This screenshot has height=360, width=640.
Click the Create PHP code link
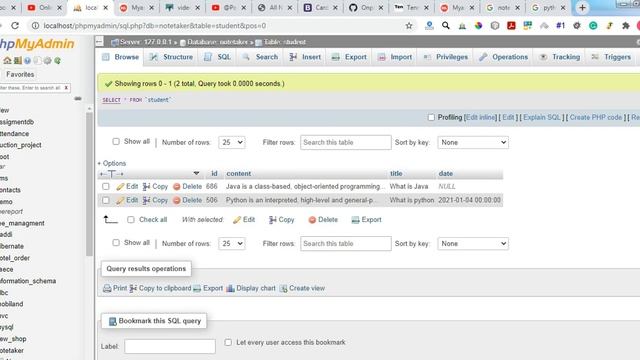click(596, 118)
